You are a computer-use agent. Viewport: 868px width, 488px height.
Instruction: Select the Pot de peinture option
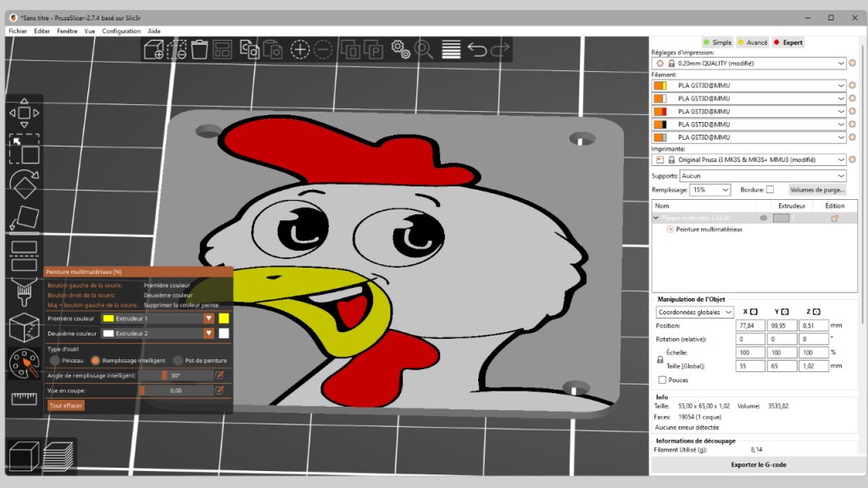point(178,360)
